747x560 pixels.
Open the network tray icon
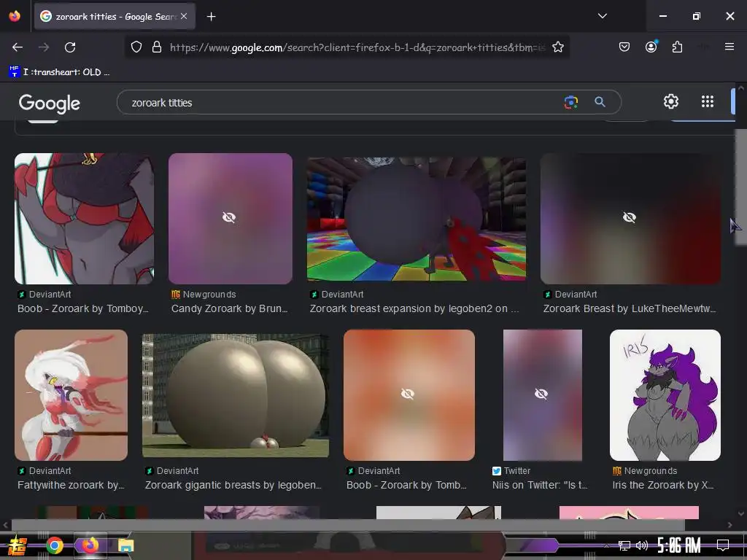(x=624, y=545)
